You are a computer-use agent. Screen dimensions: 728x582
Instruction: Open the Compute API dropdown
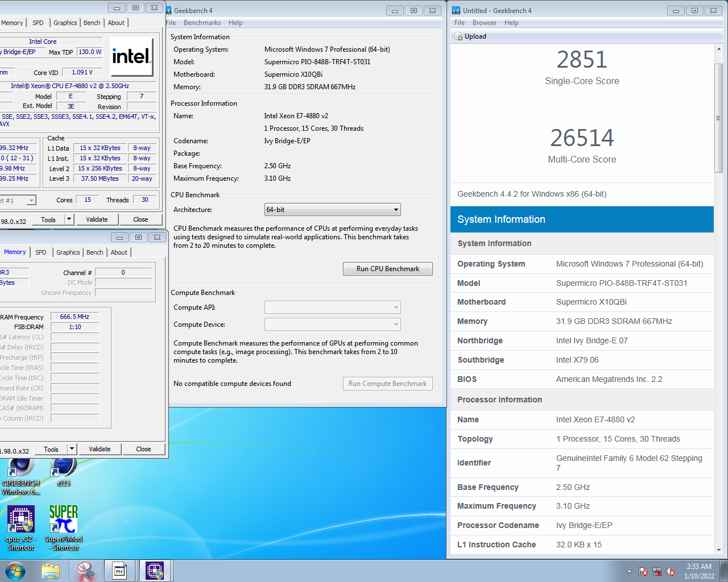pyautogui.click(x=333, y=307)
